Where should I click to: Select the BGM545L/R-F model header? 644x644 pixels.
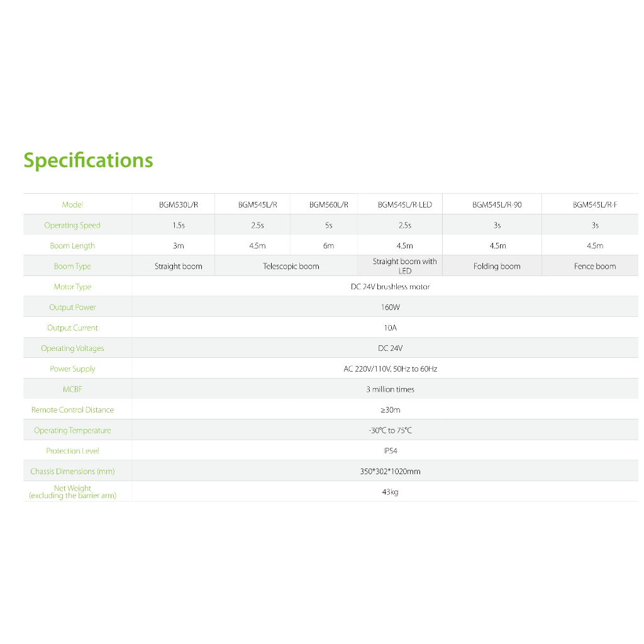tap(594, 204)
